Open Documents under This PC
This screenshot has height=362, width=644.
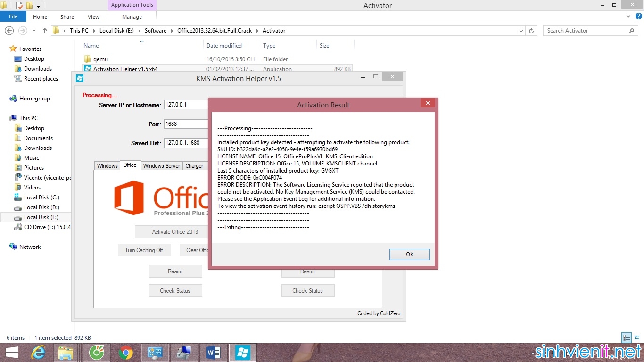click(38, 138)
